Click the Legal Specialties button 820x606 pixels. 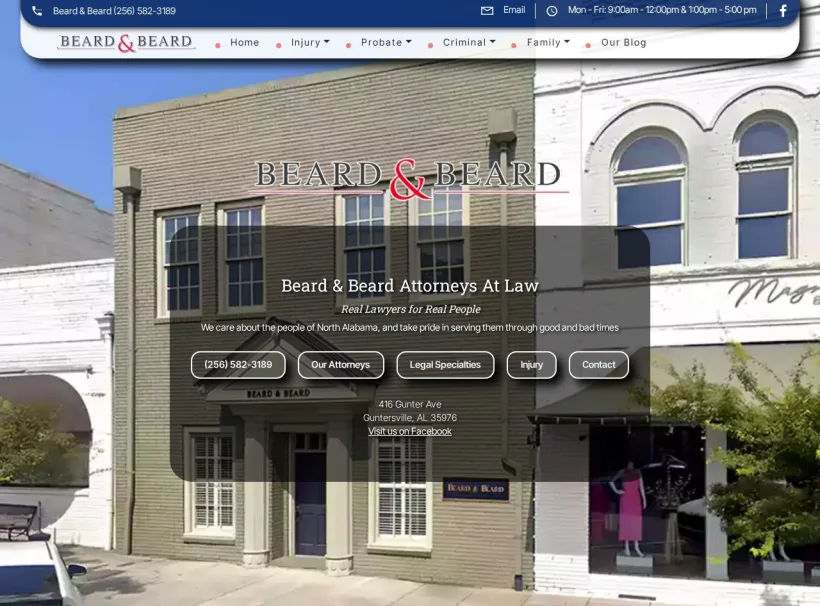pyautogui.click(x=445, y=365)
